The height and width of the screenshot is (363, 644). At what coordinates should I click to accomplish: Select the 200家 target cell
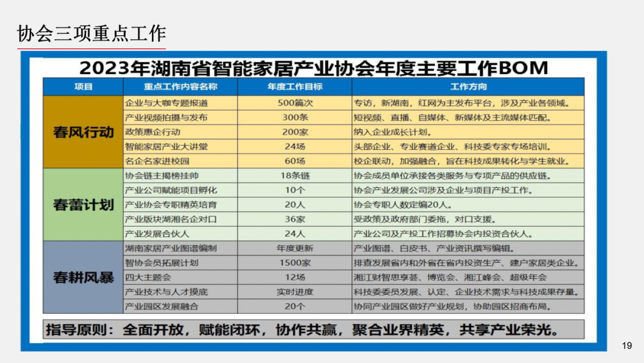tap(295, 132)
